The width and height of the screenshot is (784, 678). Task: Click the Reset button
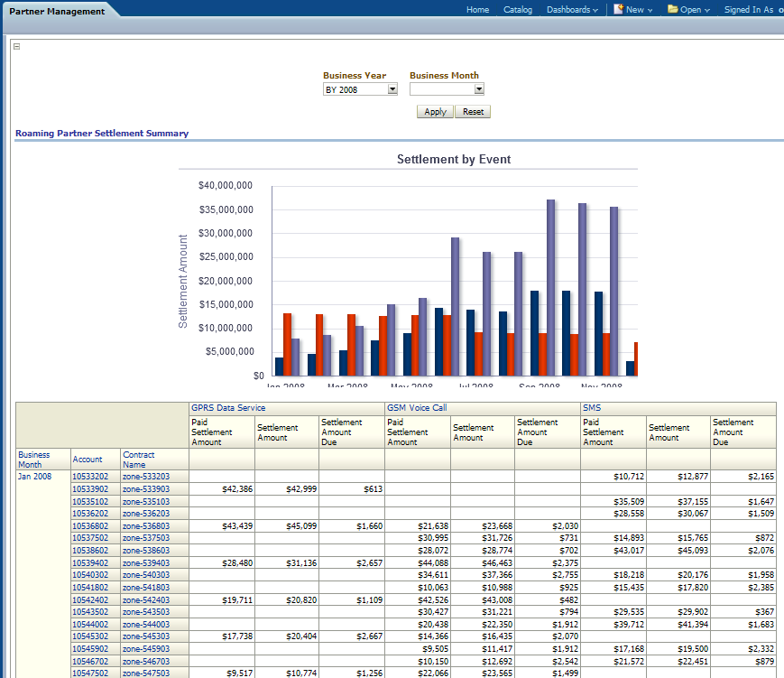(473, 112)
